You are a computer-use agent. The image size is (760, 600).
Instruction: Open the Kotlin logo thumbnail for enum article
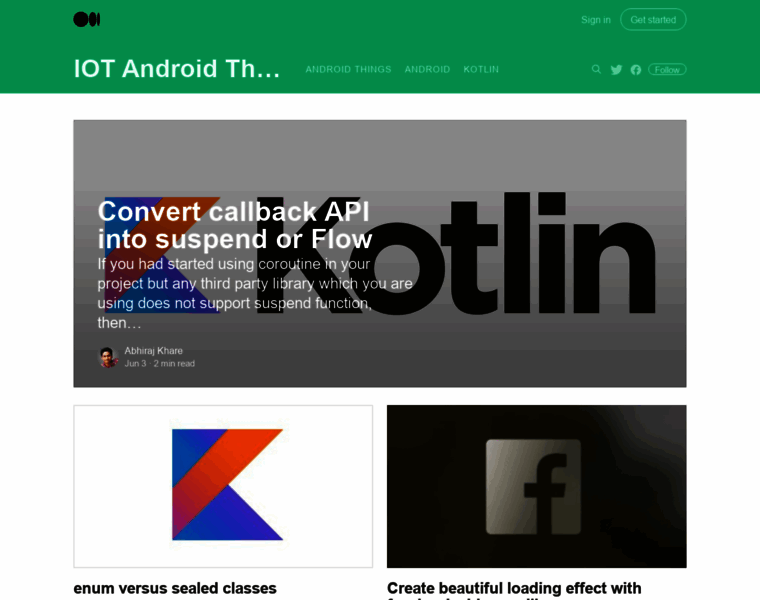pyautogui.click(x=223, y=486)
